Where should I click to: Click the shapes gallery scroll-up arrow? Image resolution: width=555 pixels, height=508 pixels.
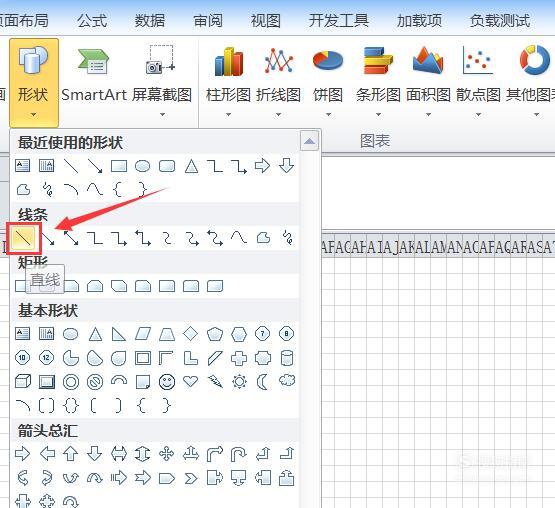(309, 141)
